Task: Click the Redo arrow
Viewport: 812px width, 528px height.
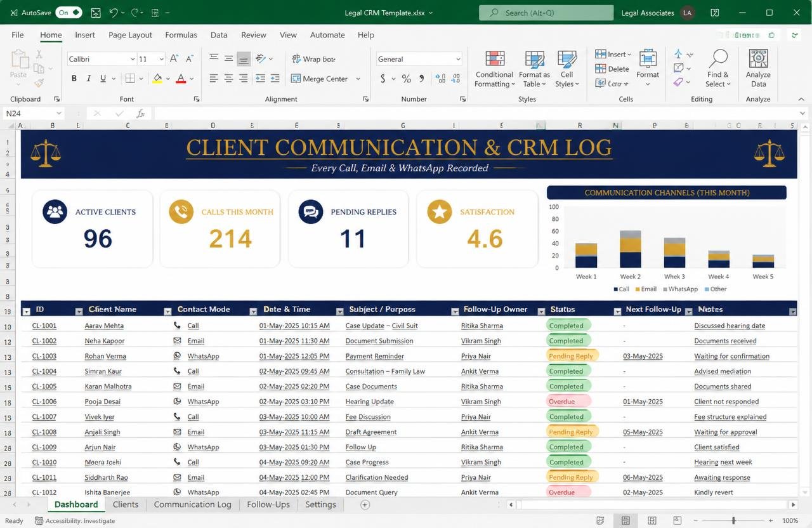Action: coord(134,13)
